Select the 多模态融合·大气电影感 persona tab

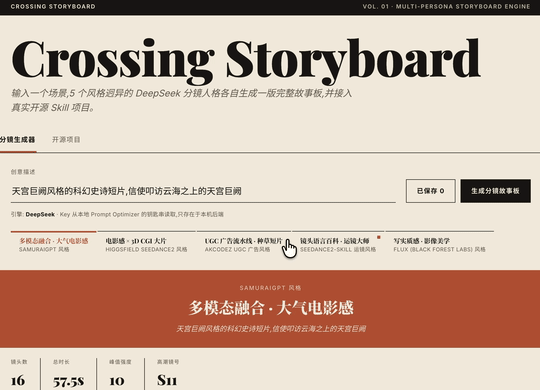(53, 245)
